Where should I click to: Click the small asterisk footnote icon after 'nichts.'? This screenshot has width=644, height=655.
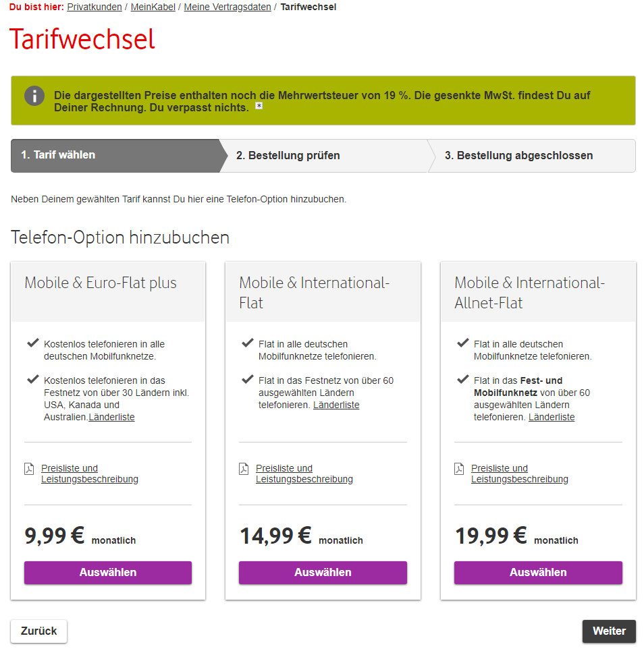pyautogui.click(x=259, y=106)
